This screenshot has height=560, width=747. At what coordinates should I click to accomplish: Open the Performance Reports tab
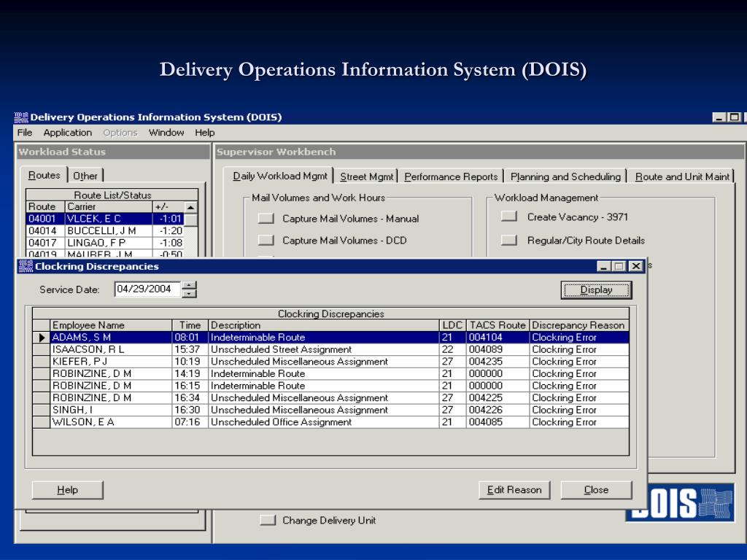[x=451, y=176]
